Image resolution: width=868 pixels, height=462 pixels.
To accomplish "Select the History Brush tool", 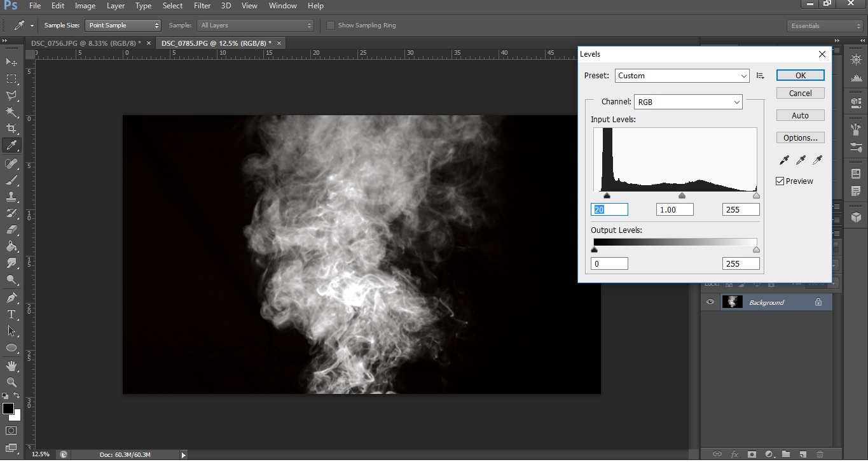I will point(11,213).
